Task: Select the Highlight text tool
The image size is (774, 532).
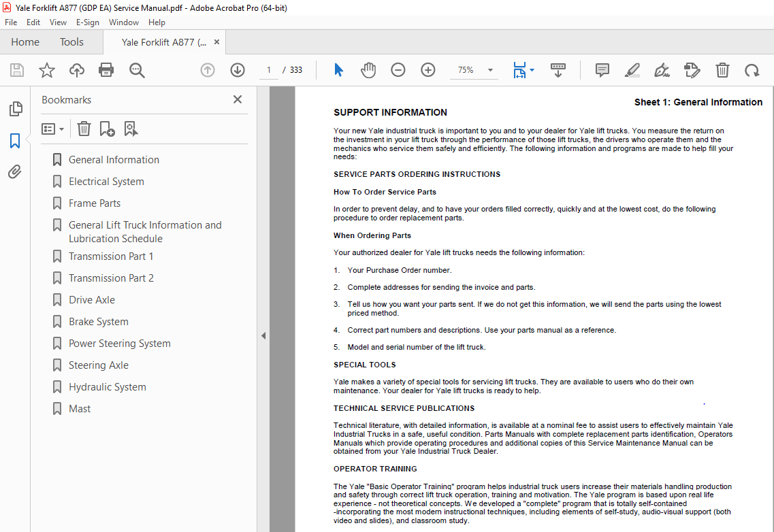Action: (632, 70)
